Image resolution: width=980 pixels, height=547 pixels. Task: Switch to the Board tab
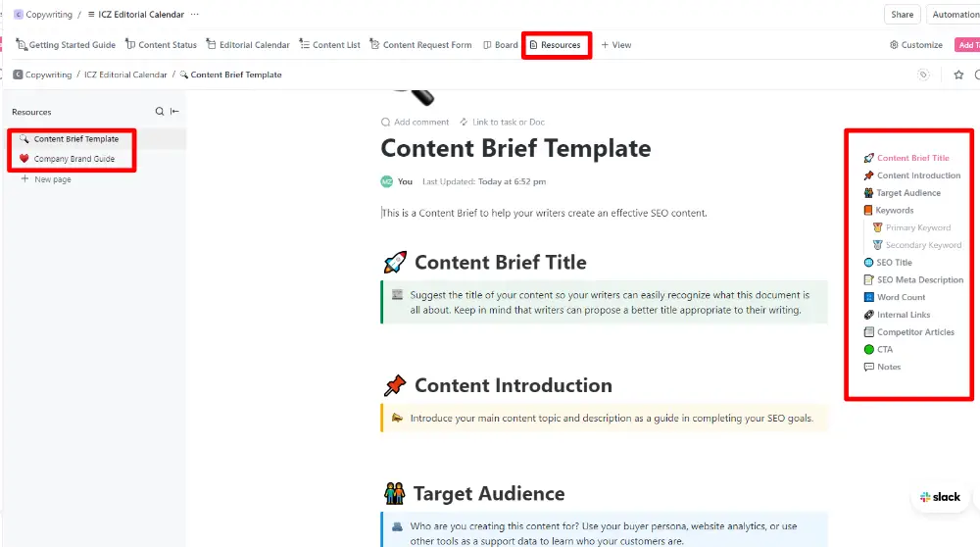pos(501,45)
